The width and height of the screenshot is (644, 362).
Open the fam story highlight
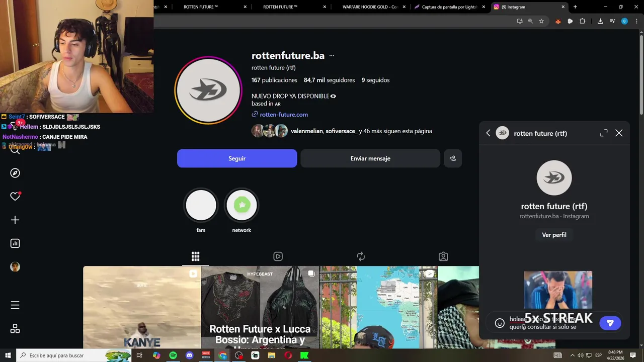(x=201, y=205)
